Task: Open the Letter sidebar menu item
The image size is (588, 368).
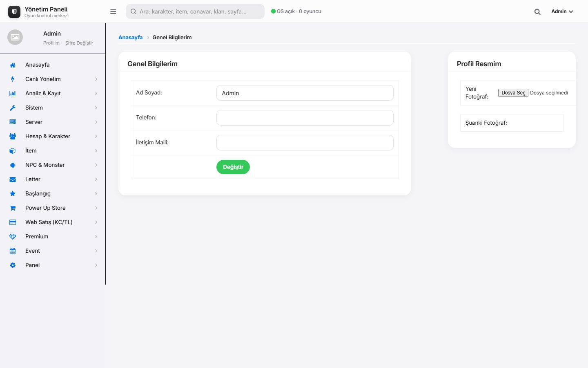Action: click(53, 179)
